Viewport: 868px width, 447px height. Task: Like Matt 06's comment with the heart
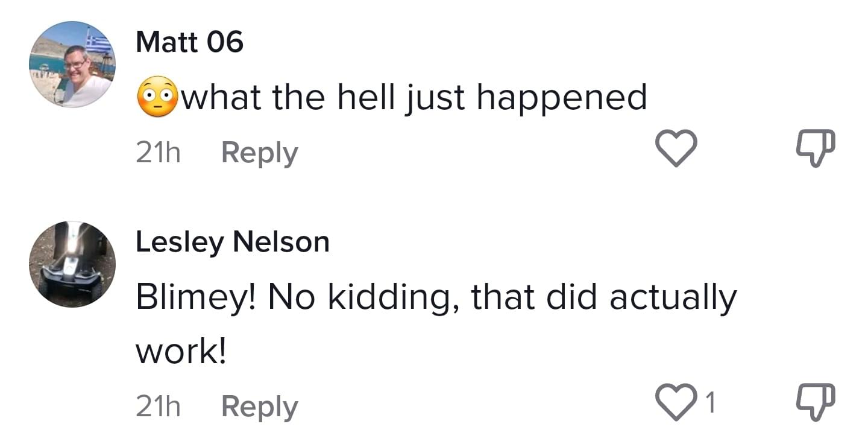point(676,148)
